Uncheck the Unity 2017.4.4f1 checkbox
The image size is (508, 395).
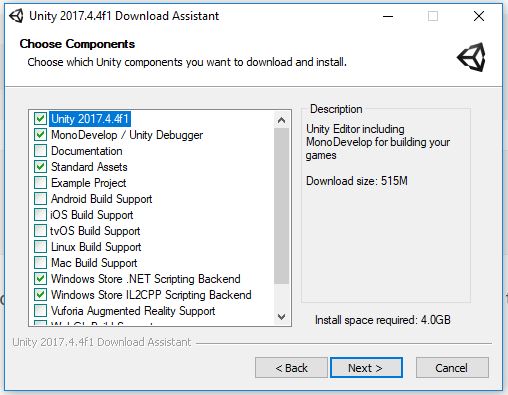(40, 119)
